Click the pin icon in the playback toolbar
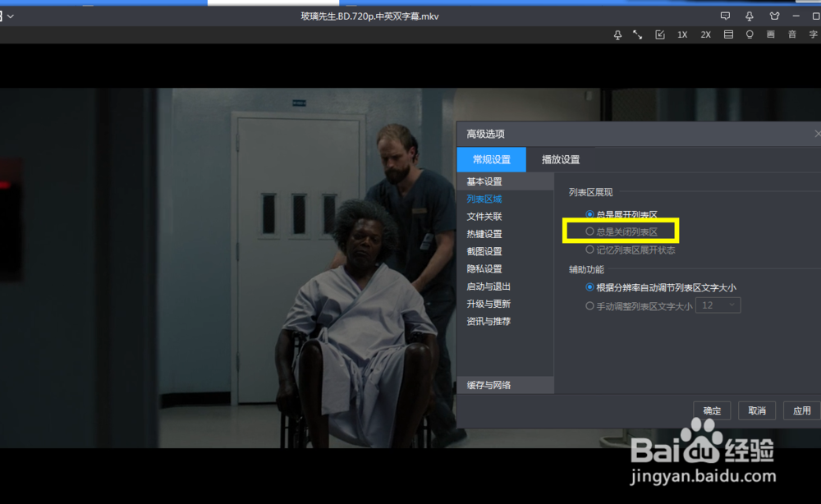Screen dimensions: 821x504 click(x=618, y=34)
